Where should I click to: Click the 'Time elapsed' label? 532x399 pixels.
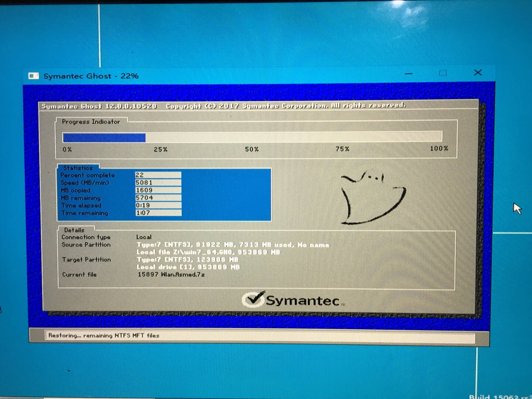81,205
